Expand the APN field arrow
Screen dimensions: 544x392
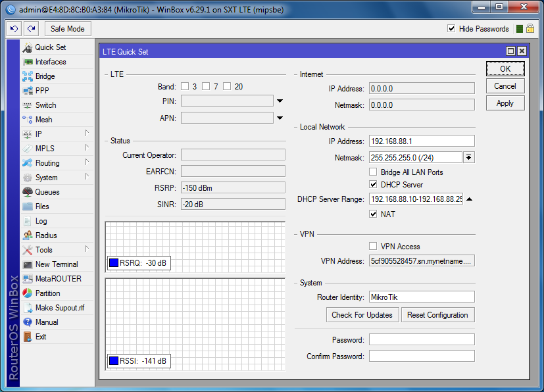280,118
